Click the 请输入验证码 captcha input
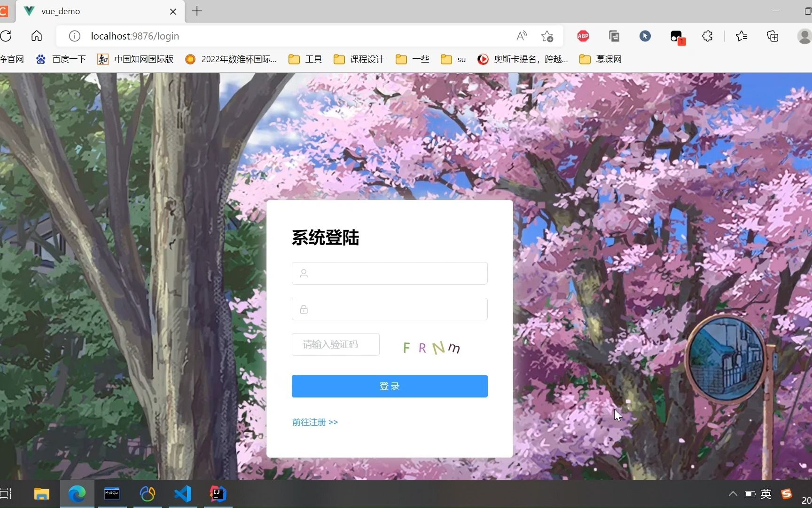 pyautogui.click(x=336, y=344)
